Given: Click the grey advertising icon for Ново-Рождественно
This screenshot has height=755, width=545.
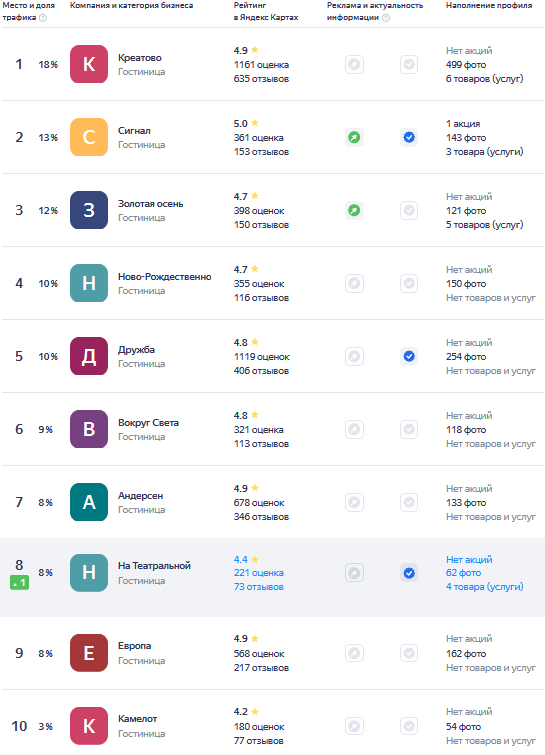Looking at the screenshot, I should click(x=354, y=284).
